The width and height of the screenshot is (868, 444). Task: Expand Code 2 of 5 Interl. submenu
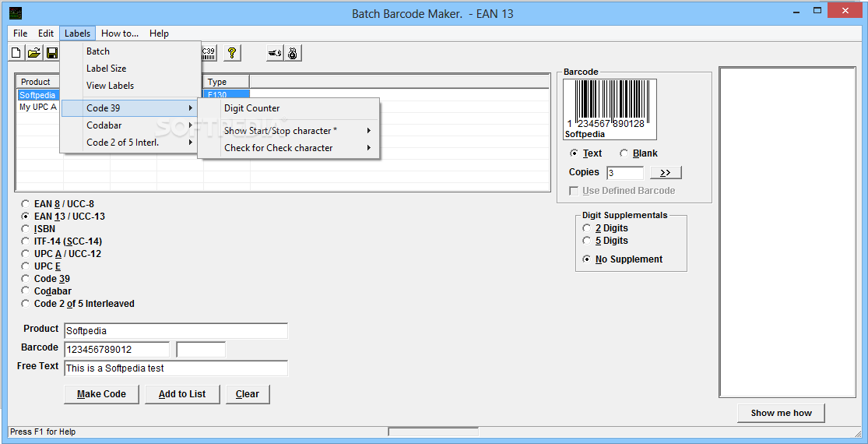click(x=129, y=143)
